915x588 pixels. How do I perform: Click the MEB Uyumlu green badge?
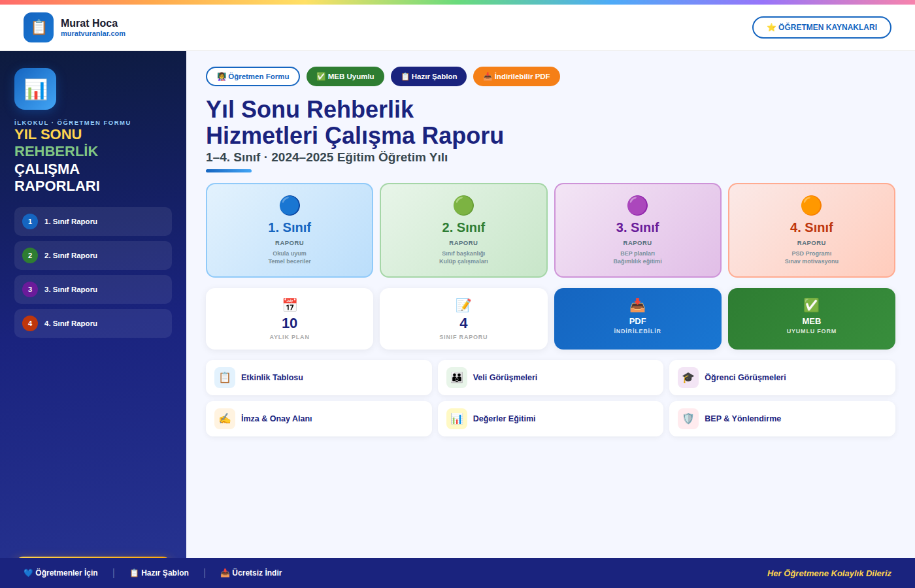coord(345,76)
